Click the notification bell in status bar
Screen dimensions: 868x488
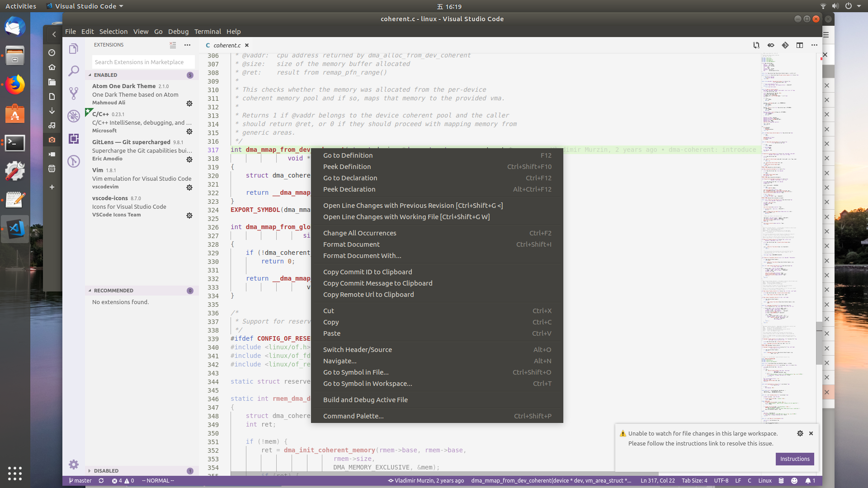(810, 481)
